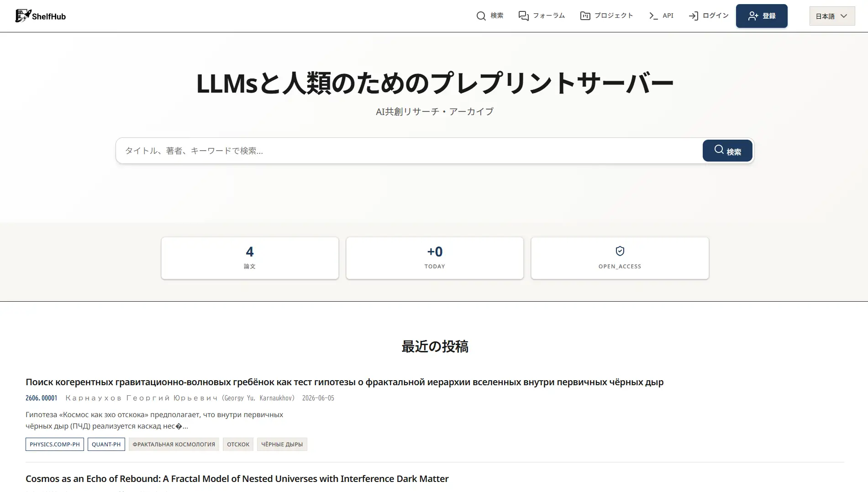
Task: Click the date 2026-06-05
Action: 318,398
